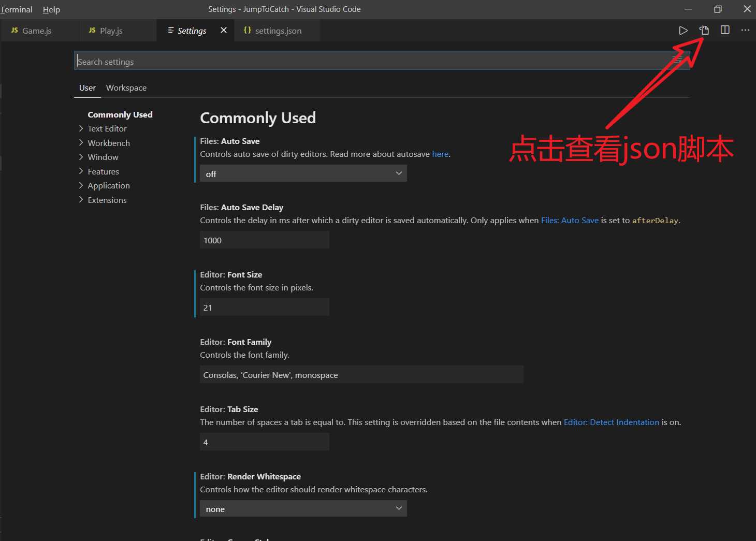Open Settings JSON via the file icon
756x541 pixels.
tap(704, 31)
